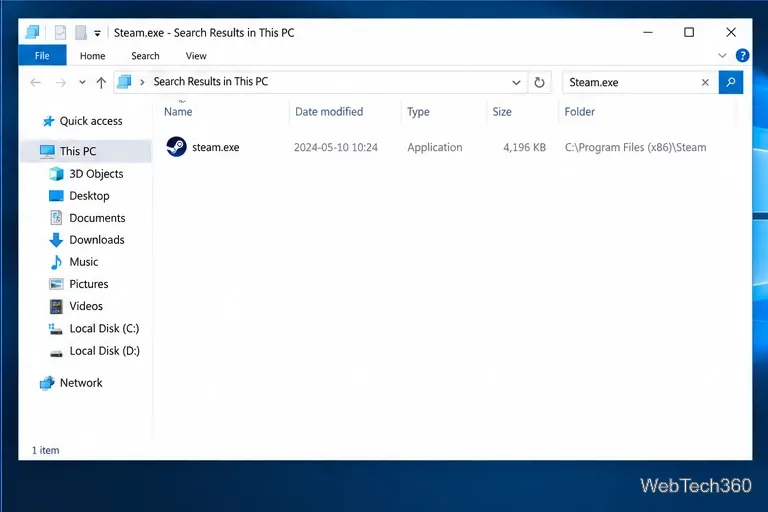Click the New folder quick access icon
The height and width of the screenshot is (512, 768).
[x=81, y=33]
